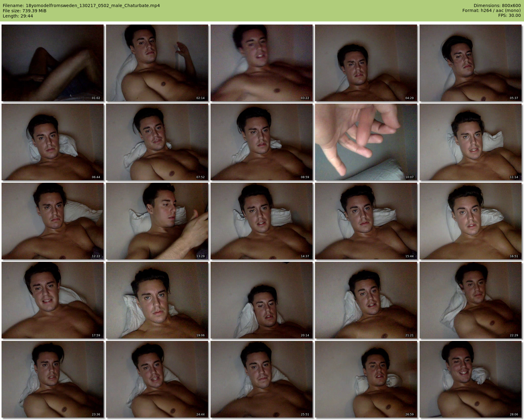Select the "Dimensions: 800x600" text
Viewport: 524px width, 420px height.
(x=497, y=6)
